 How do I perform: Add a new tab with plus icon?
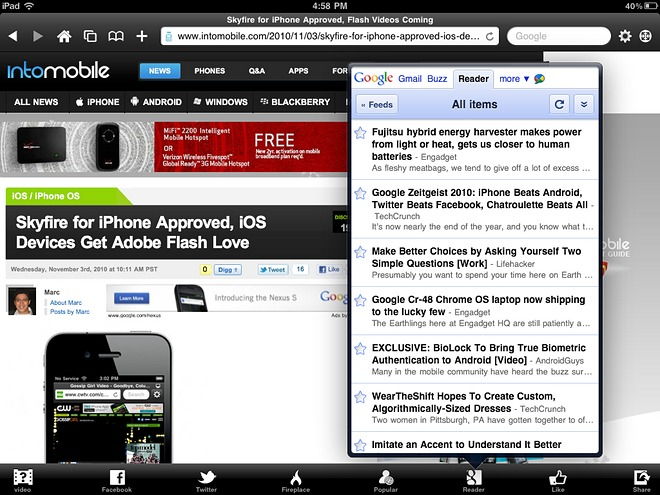[142, 36]
